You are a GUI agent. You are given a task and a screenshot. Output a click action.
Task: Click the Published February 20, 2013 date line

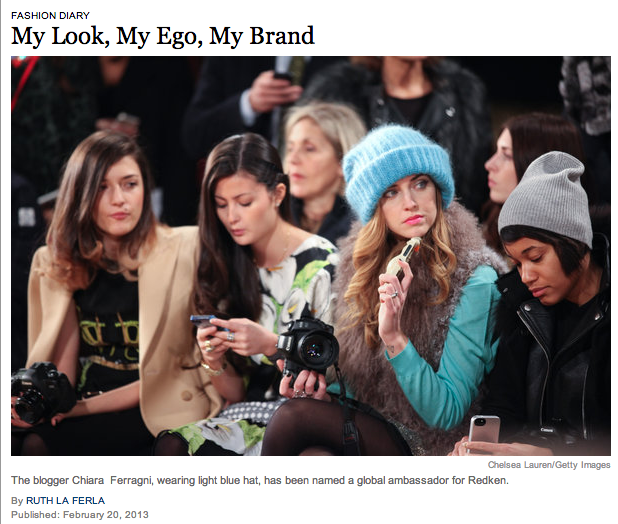[x=80, y=515]
